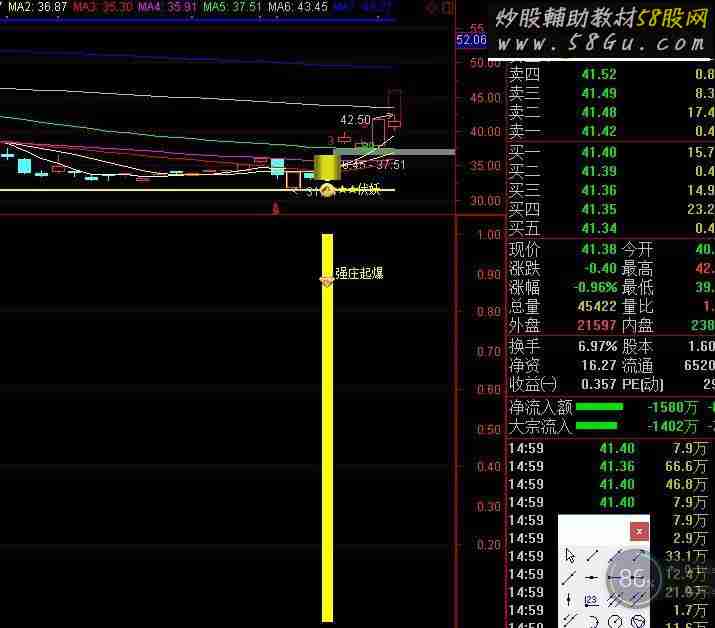Select the 14:59 trade row with 1.7万
Screen dimensions: 715x628
611,610
